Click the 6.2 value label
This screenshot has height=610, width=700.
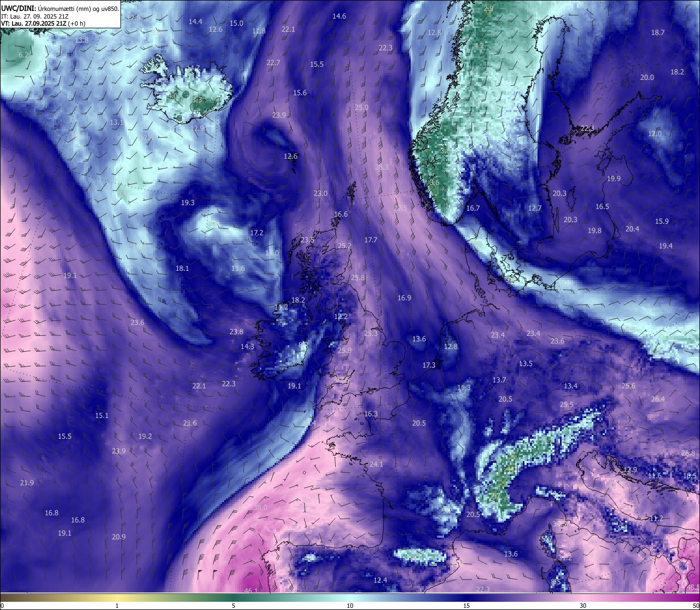pyautogui.click(x=24, y=55)
